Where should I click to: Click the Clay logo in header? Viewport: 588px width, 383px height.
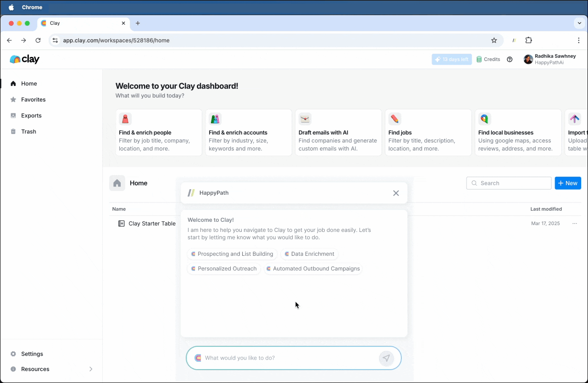[25, 59]
